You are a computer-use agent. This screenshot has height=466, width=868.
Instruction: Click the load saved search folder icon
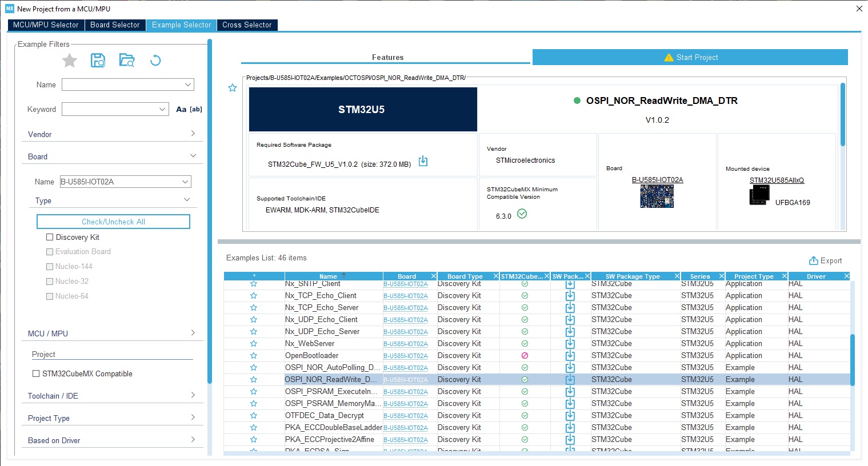(127, 61)
